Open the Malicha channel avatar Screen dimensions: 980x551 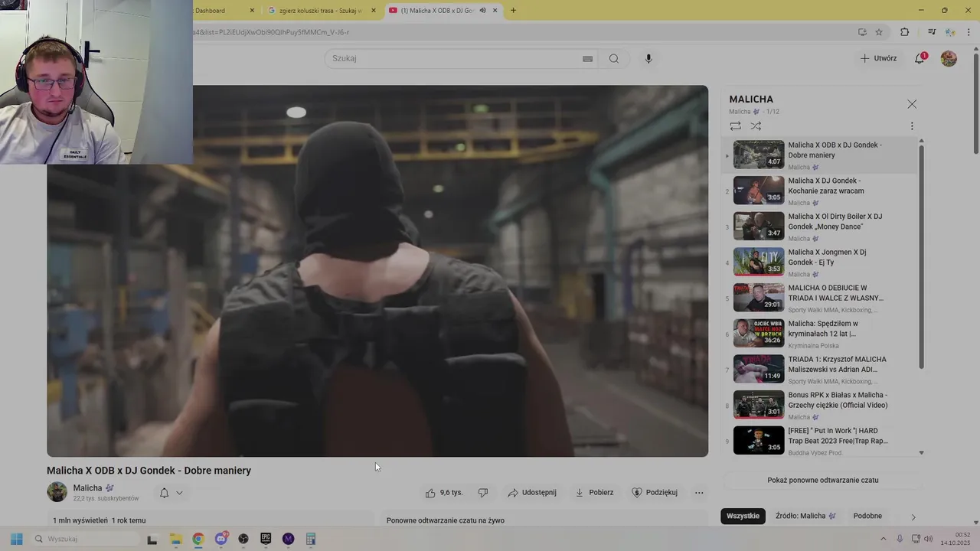pos(57,492)
